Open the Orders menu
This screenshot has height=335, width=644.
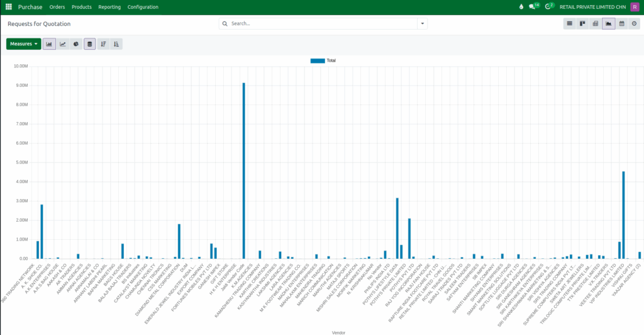[x=57, y=7]
